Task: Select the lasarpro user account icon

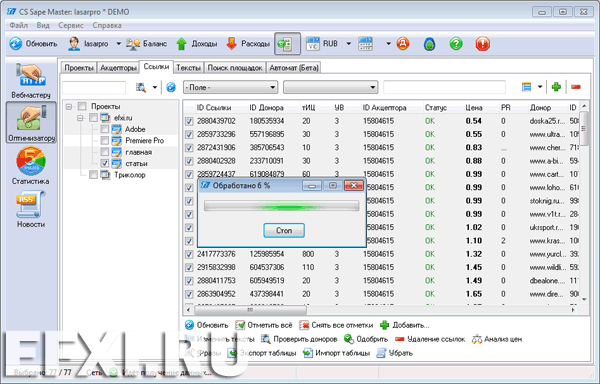Action: (73, 44)
